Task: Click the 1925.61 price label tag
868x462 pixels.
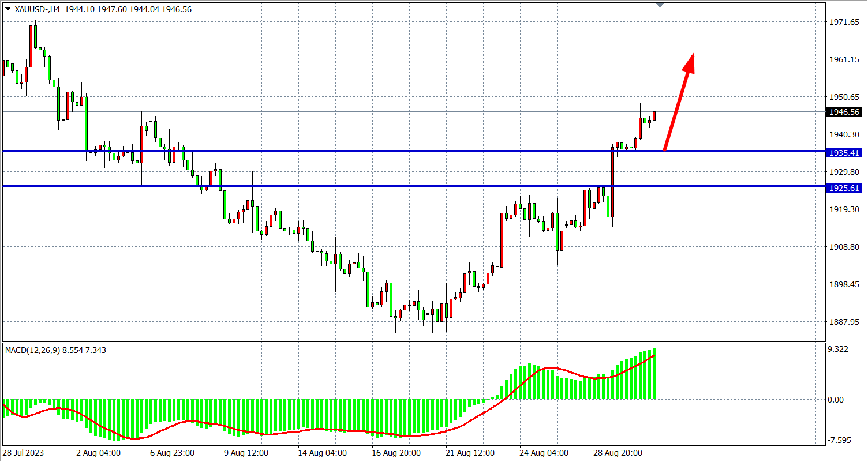Action: [843, 188]
